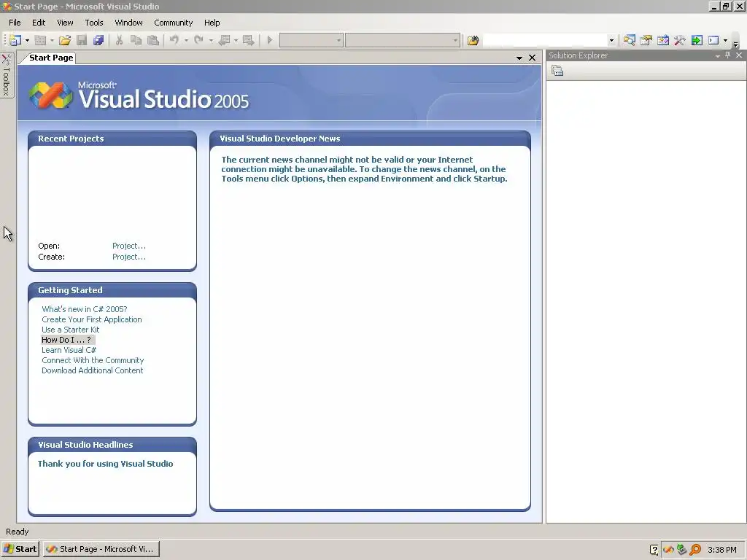
Task: Open the Community menu
Action: tap(174, 23)
